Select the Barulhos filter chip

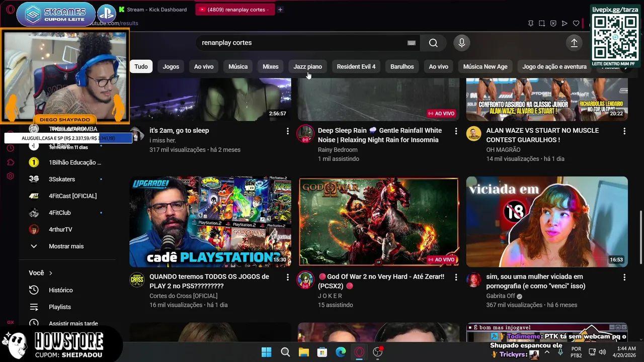(x=402, y=66)
